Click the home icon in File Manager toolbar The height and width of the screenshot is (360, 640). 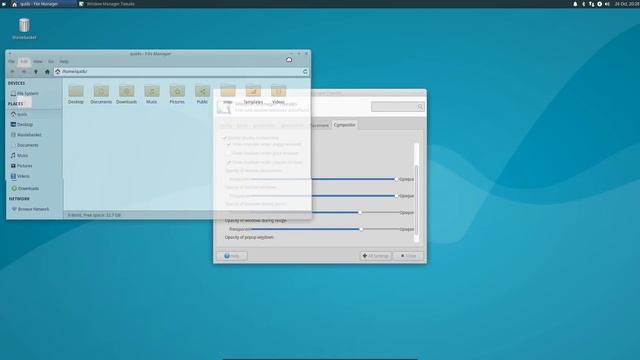tap(47, 71)
